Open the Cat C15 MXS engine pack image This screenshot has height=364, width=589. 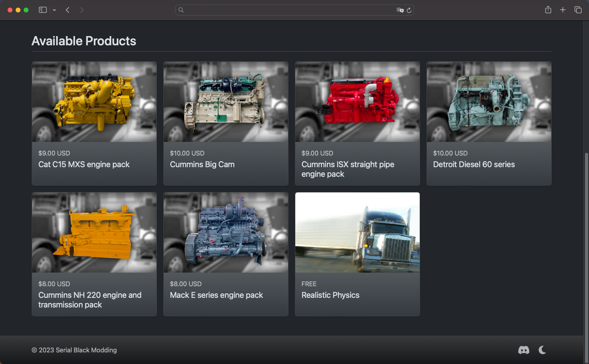(94, 101)
